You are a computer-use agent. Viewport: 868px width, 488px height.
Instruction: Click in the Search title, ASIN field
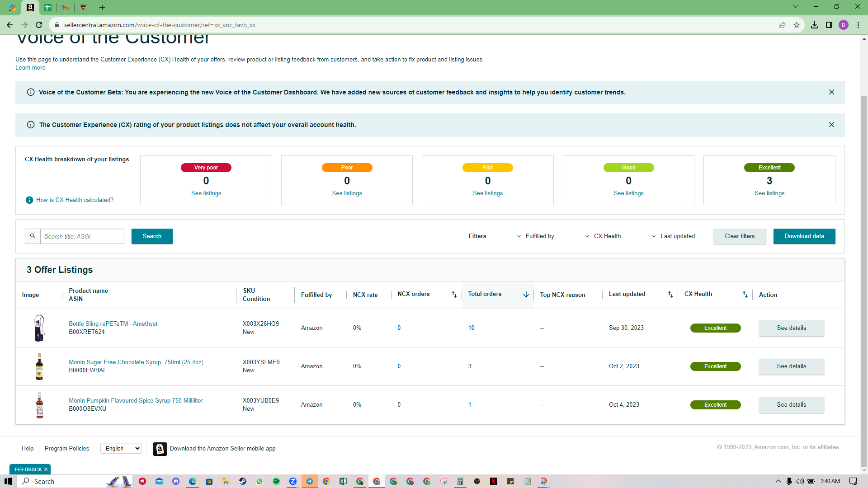pyautogui.click(x=82, y=236)
